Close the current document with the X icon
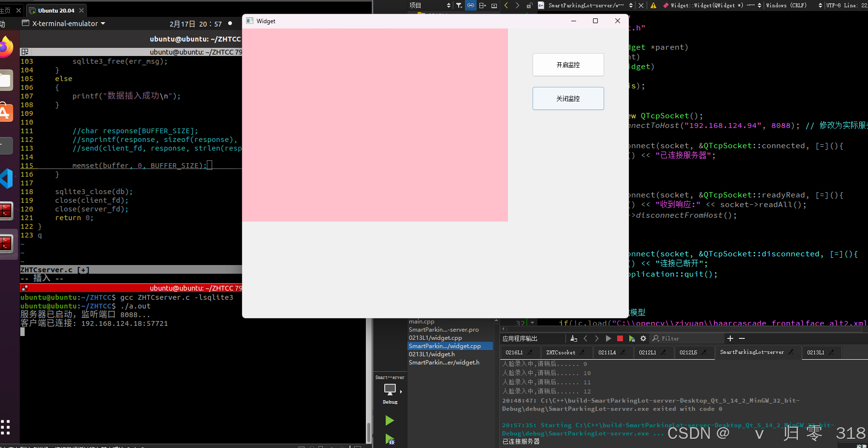Image resolution: width=868 pixels, height=448 pixels. click(641, 5)
